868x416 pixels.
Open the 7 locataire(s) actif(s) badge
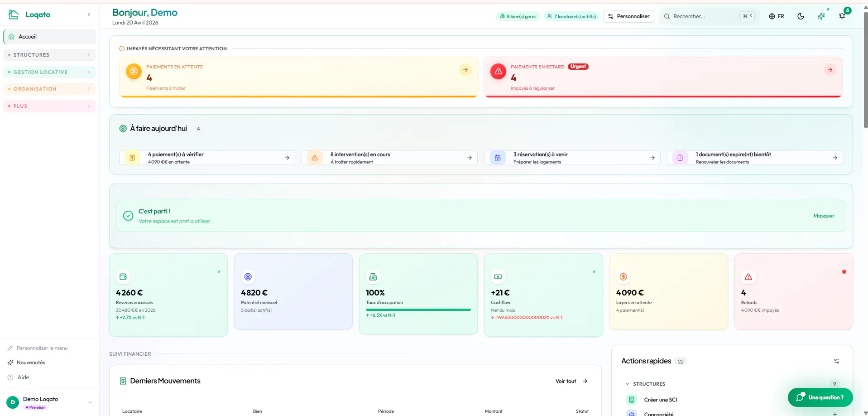point(571,16)
